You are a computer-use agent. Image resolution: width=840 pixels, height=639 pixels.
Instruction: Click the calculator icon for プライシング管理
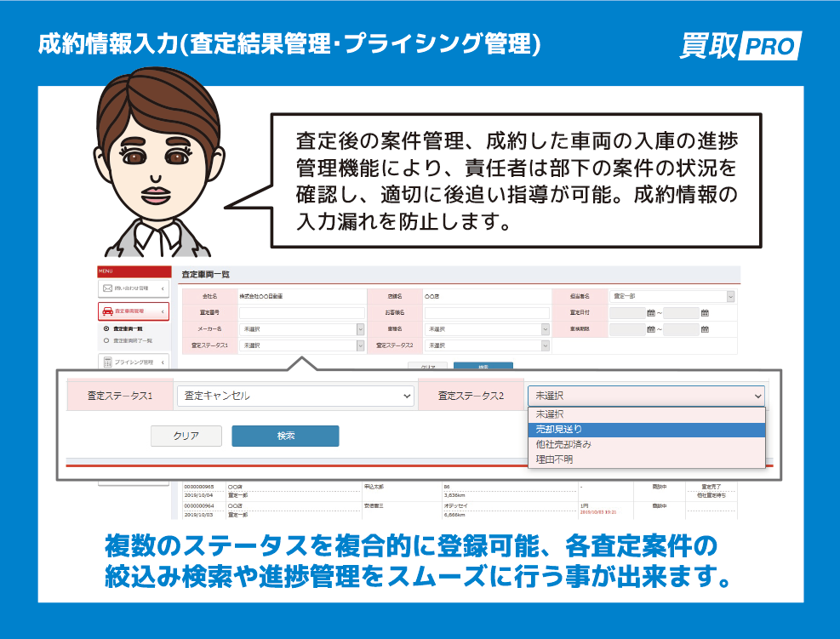pyautogui.click(x=107, y=361)
